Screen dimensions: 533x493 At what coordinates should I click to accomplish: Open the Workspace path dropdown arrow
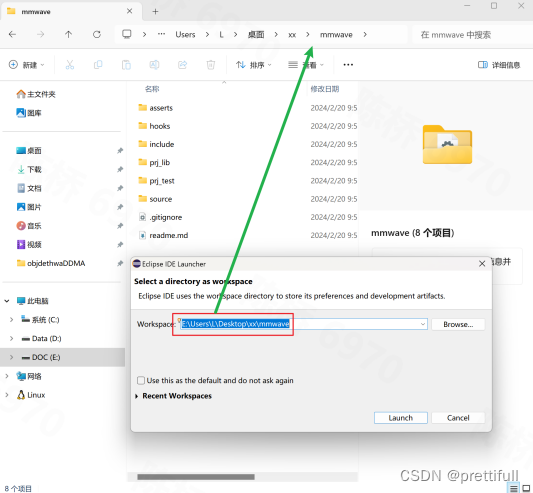(423, 324)
